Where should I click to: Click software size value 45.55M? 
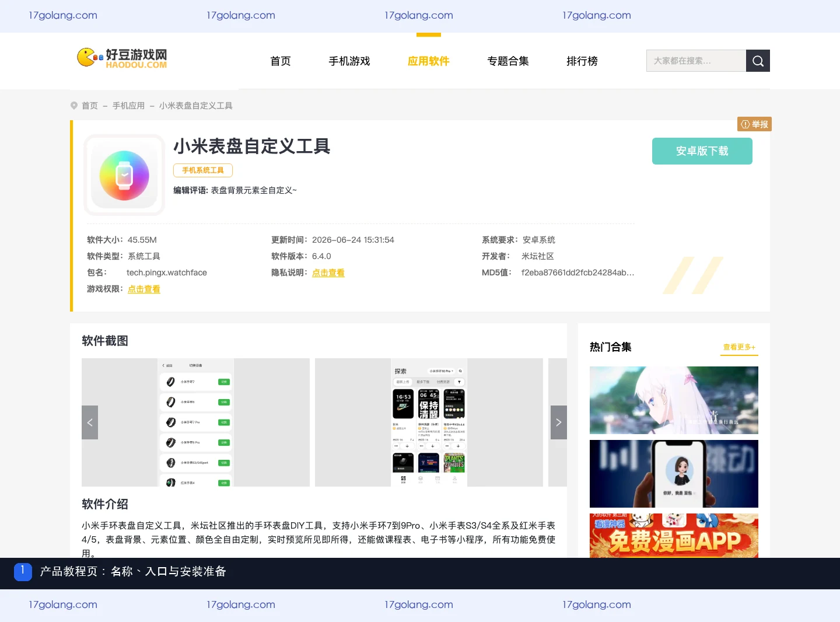[142, 240]
